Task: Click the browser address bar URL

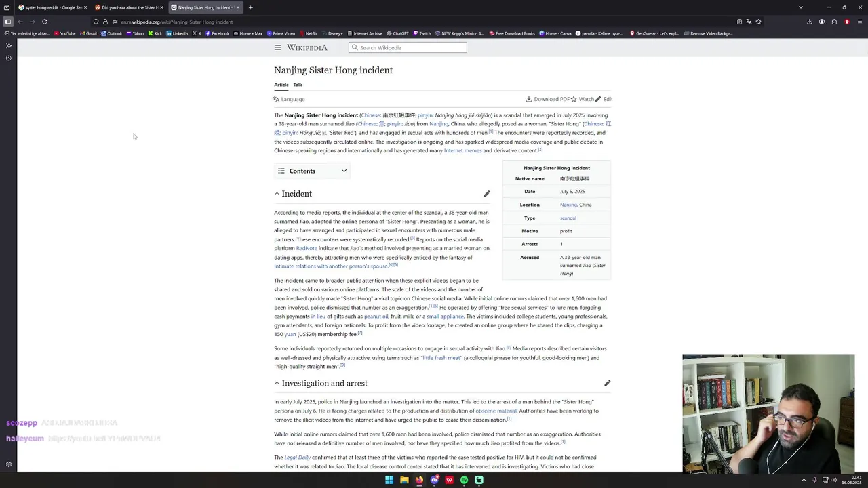Action: click(176, 22)
